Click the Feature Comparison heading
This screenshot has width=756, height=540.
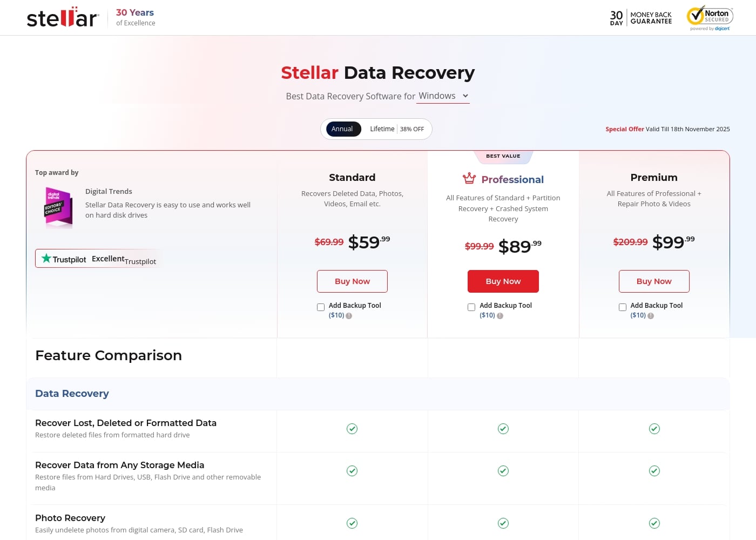tap(109, 355)
